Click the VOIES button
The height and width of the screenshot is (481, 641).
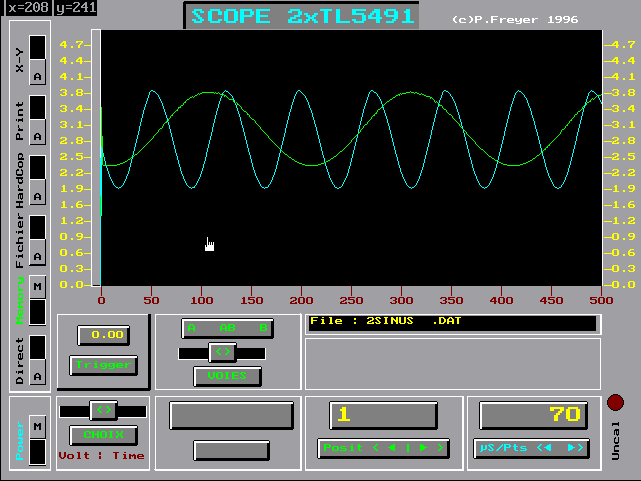[227, 376]
